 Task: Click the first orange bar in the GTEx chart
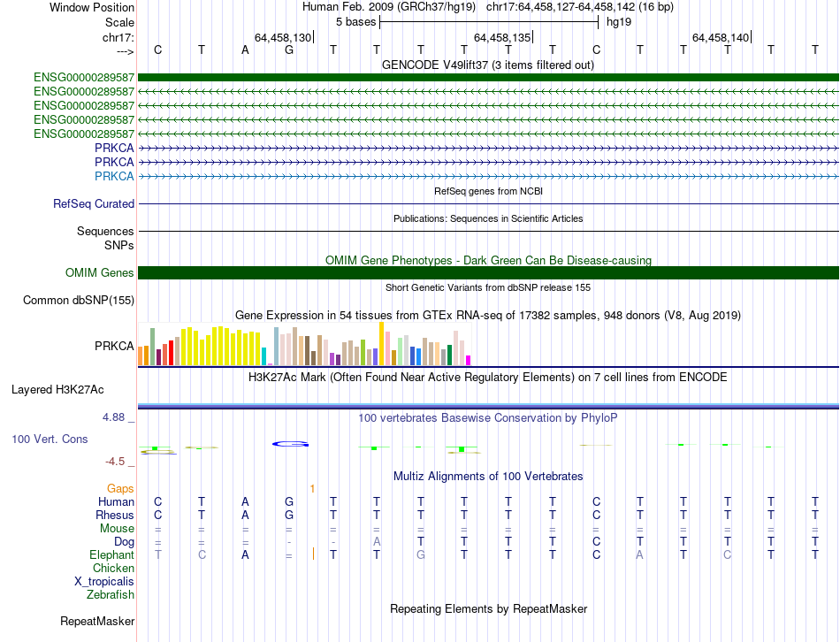(141, 355)
